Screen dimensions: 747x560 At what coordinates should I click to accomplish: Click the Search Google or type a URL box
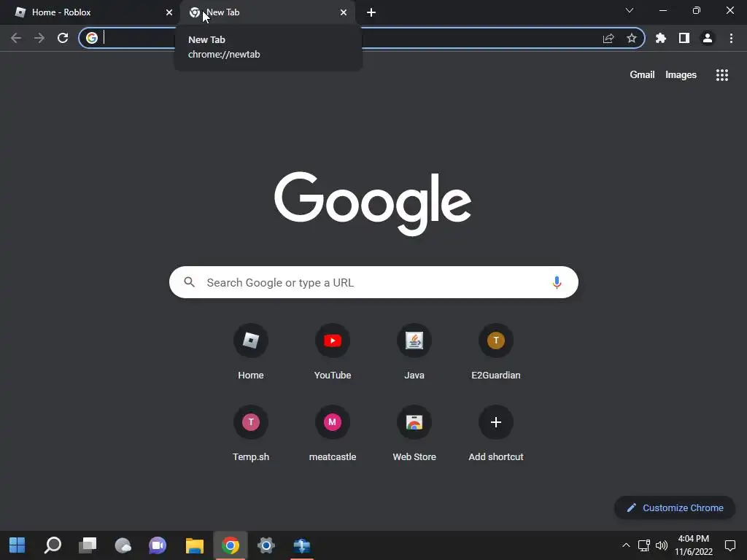(373, 282)
